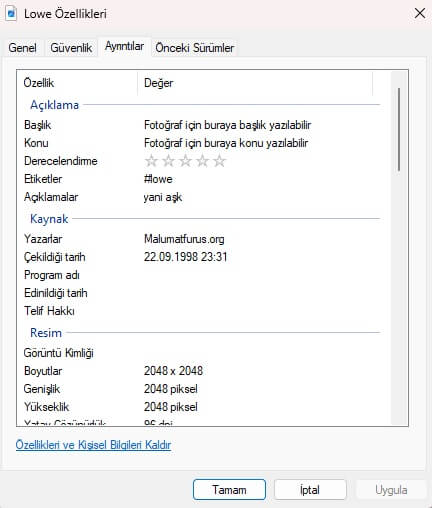The width and height of the screenshot is (432, 508).
Task: Switch to the Genel tab
Action: (x=22, y=48)
